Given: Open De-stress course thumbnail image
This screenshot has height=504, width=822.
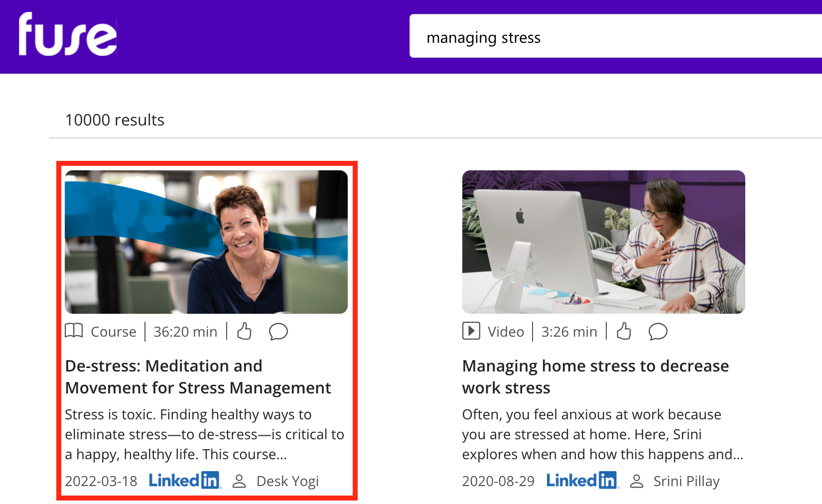Looking at the screenshot, I should point(206,242).
